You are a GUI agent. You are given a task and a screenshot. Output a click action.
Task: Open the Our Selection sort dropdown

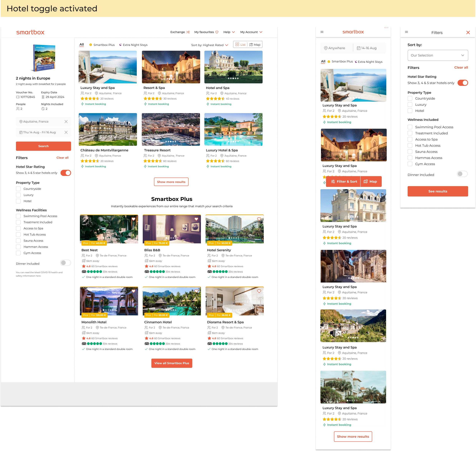tap(438, 55)
